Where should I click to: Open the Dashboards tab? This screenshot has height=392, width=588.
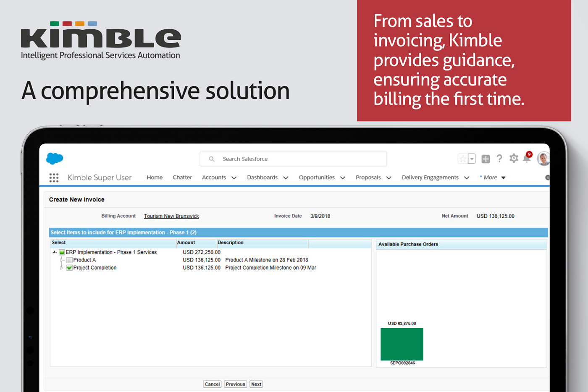tap(262, 178)
